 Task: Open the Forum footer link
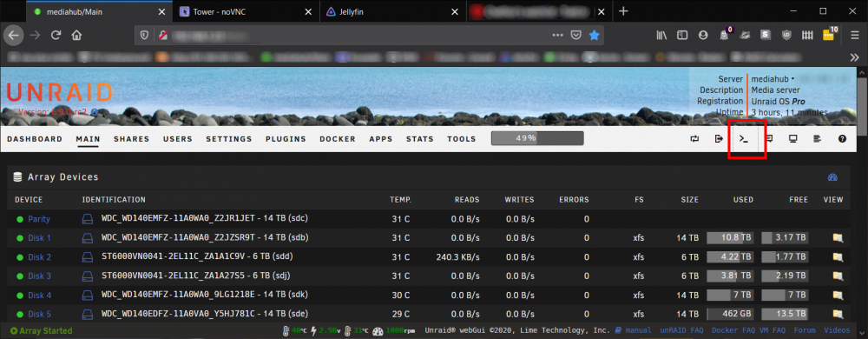tap(805, 330)
